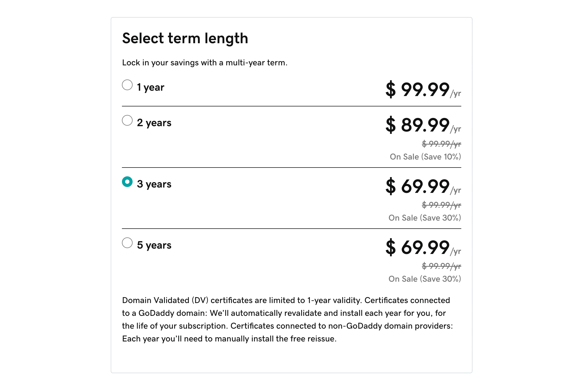Click the crossed-out $99.99/yr under 5 years price

click(x=441, y=266)
